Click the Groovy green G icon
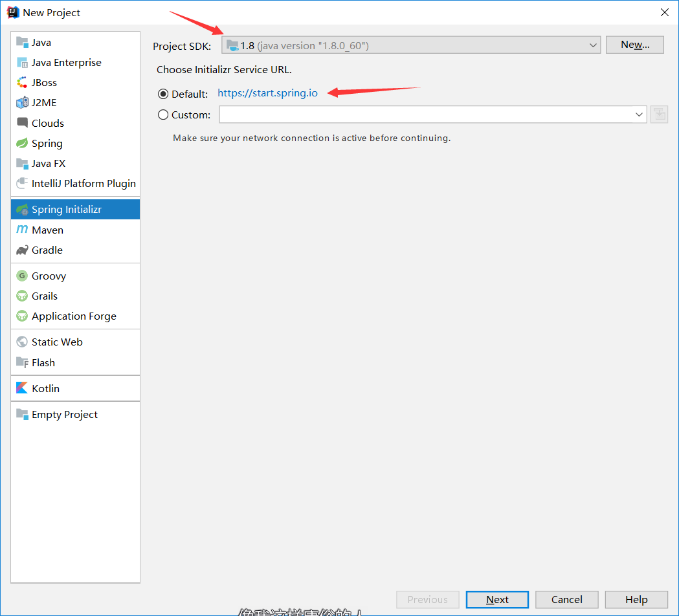This screenshot has height=616, width=679. pyautogui.click(x=22, y=276)
